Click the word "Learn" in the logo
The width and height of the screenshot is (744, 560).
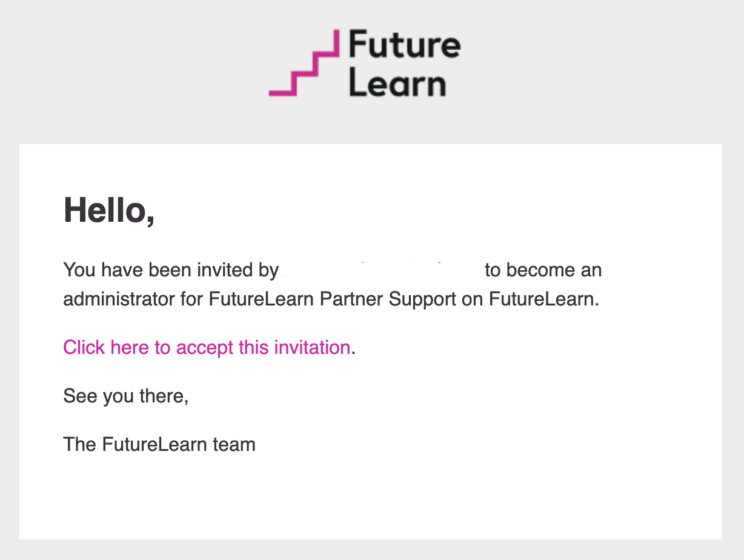tap(397, 84)
